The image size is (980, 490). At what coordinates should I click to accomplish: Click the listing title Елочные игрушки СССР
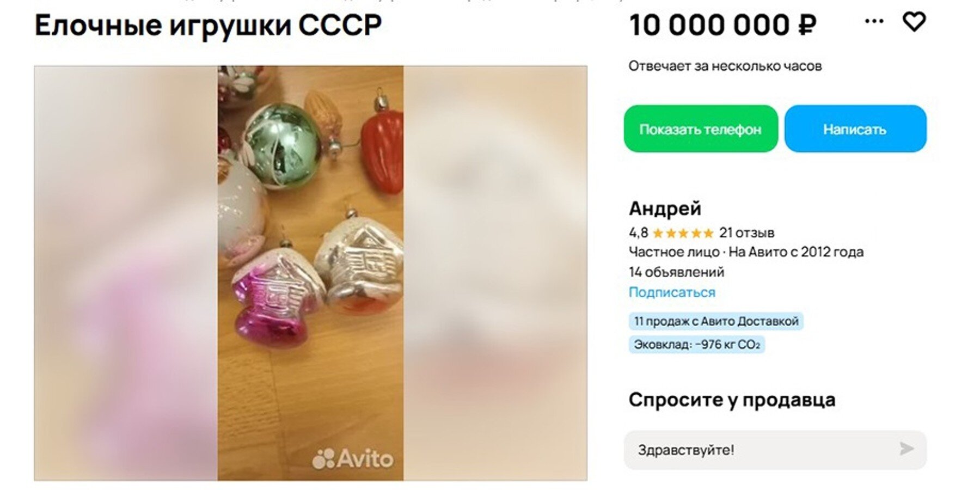click(x=208, y=25)
